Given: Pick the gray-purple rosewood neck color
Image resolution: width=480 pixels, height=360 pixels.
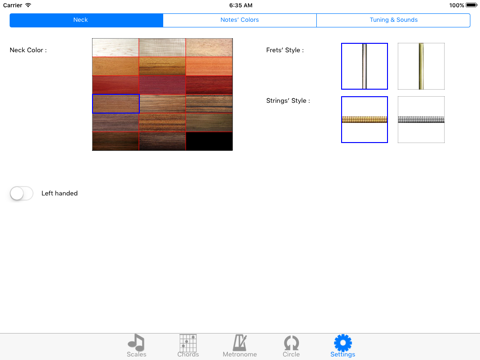Looking at the screenshot, I should click(x=115, y=123).
